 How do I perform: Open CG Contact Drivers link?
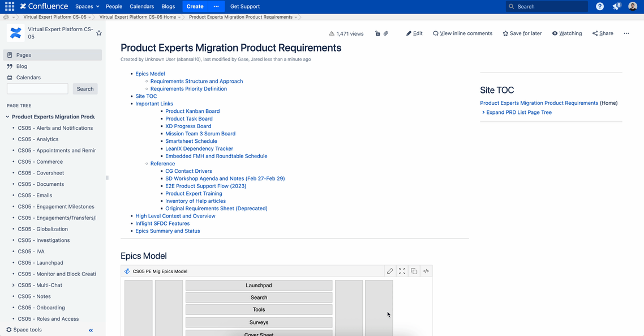[188, 171]
